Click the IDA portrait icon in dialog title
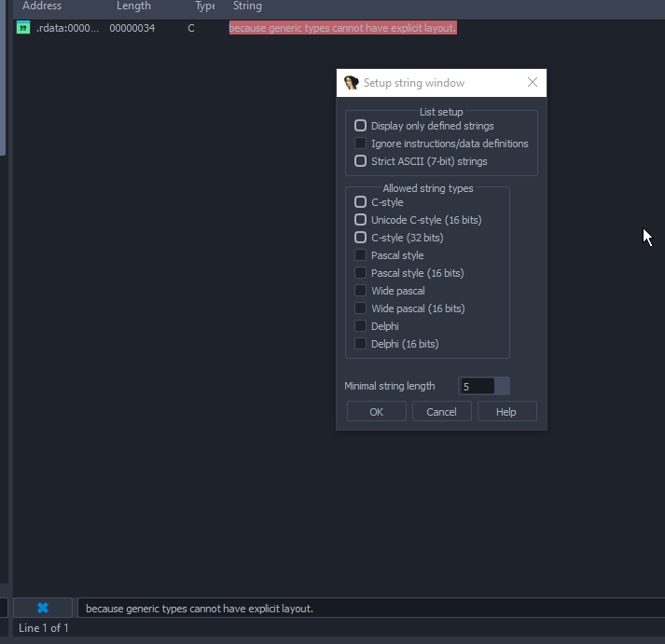This screenshot has height=644, width=665. 352,83
